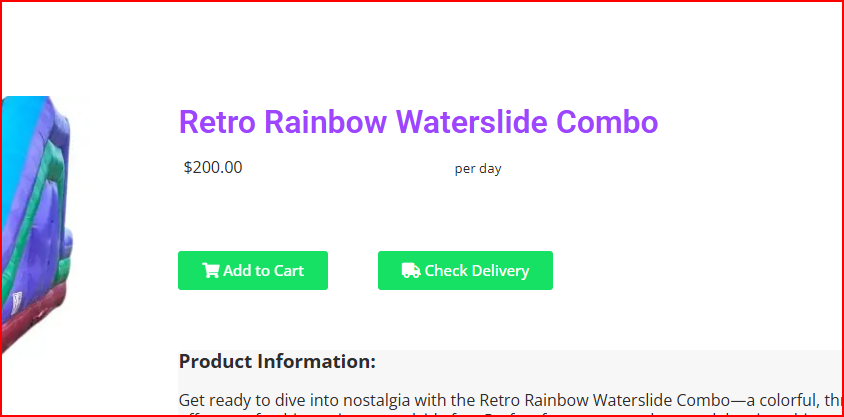
Task: Select the $200.00 price text
Action: click(x=213, y=167)
